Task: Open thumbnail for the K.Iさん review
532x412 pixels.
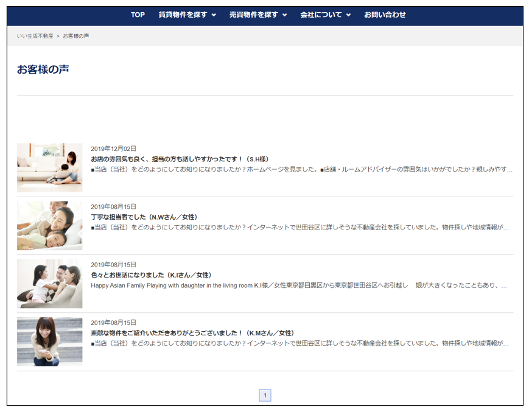Action: click(49, 284)
